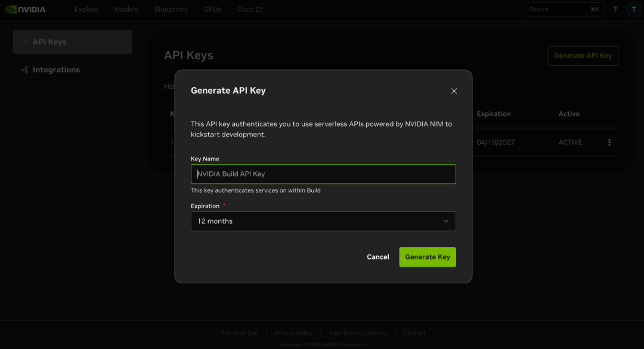The image size is (644, 349).
Task: Open Docs via the external link icon
Action: tap(259, 8)
